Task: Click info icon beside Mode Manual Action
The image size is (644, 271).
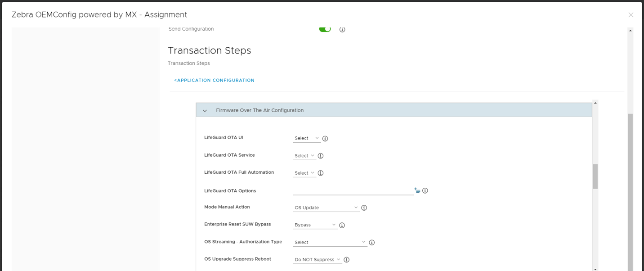Action: tap(364, 208)
